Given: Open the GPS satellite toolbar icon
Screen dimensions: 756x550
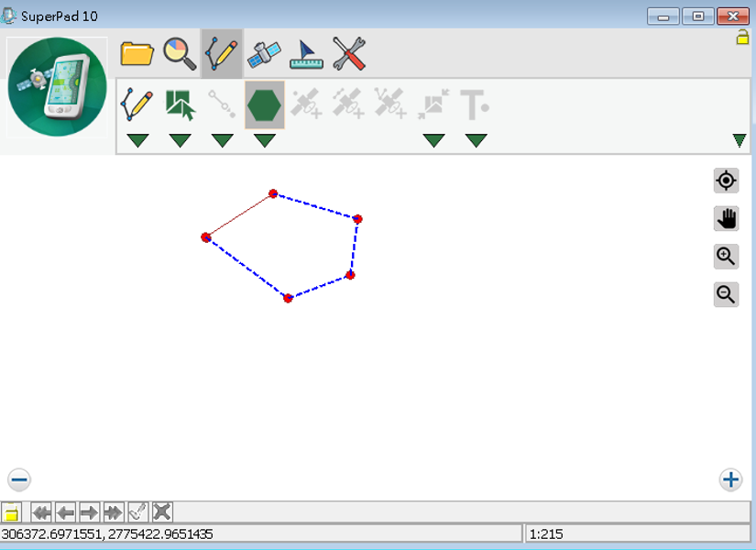Looking at the screenshot, I should click(x=264, y=54).
